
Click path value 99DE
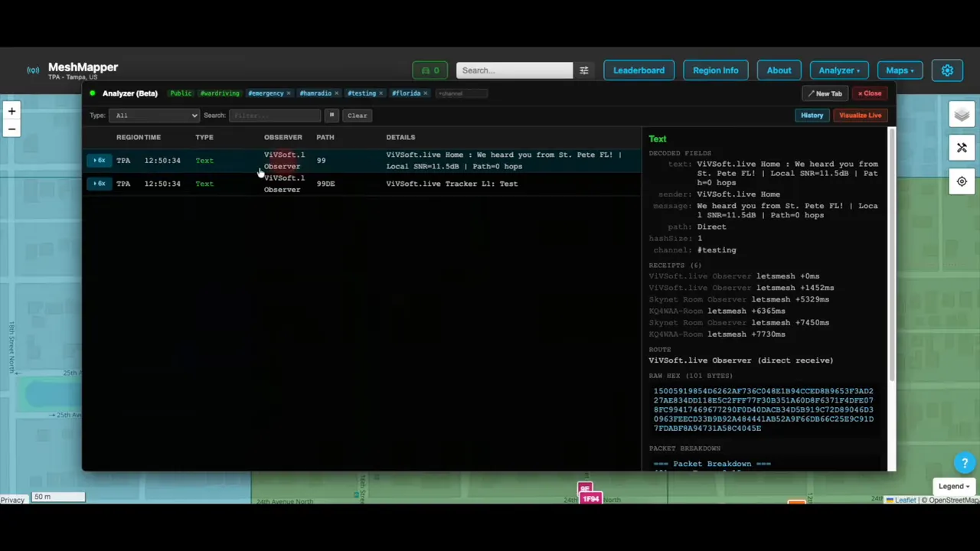pos(325,184)
